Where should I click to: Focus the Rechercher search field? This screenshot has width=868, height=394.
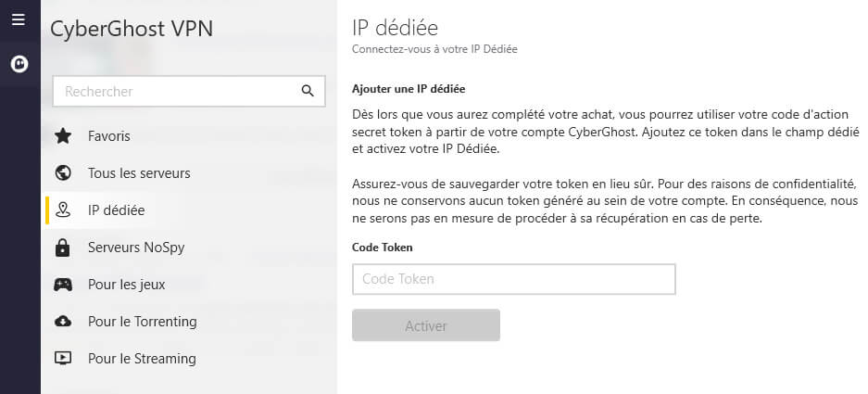pyautogui.click(x=189, y=92)
